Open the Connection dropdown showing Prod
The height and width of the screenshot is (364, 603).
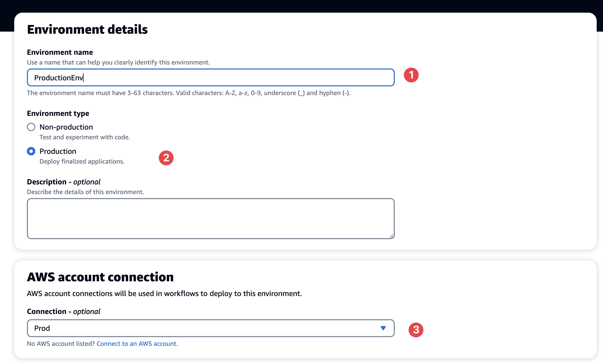[210, 328]
